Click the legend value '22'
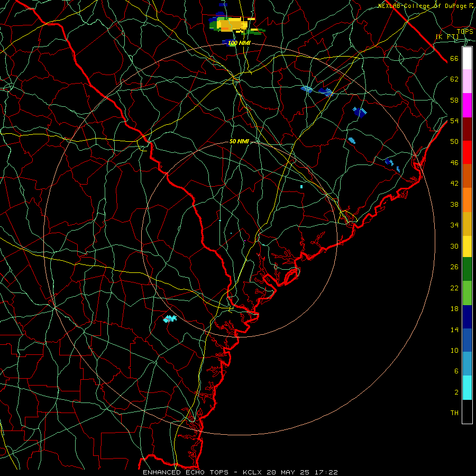The image size is (476, 476). point(454,288)
